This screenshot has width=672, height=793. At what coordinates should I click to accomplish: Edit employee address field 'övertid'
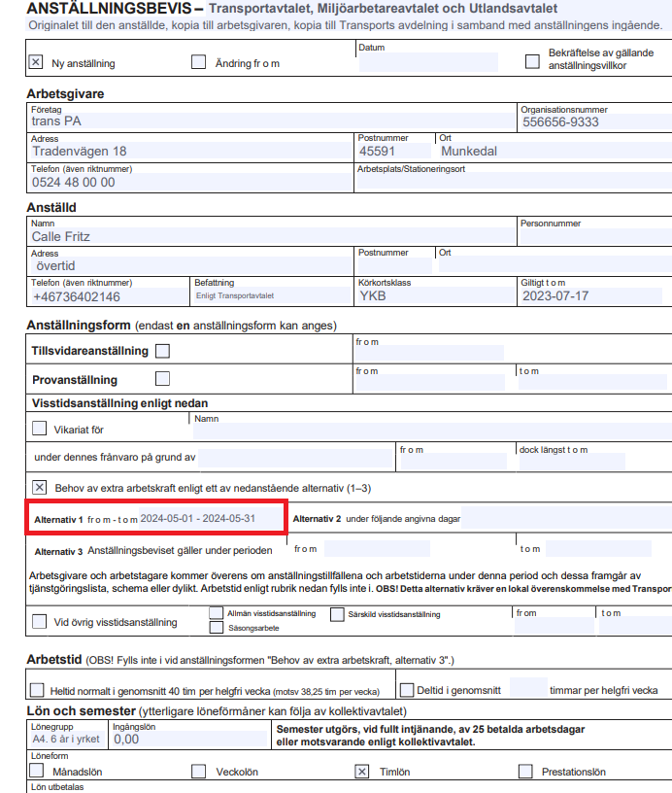[191, 266]
